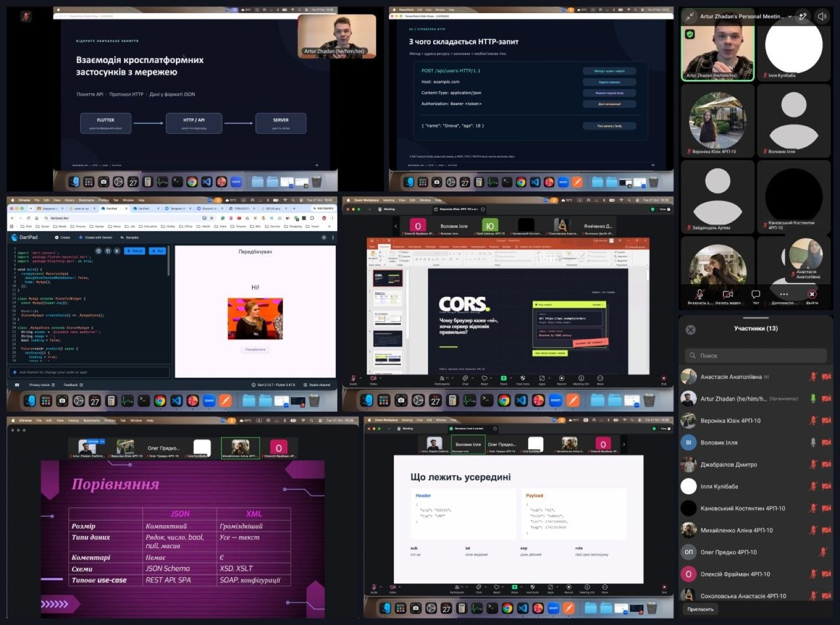This screenshot has height=625, width=840.
Task: Click the DartPad logo
Action: (14, 237)
